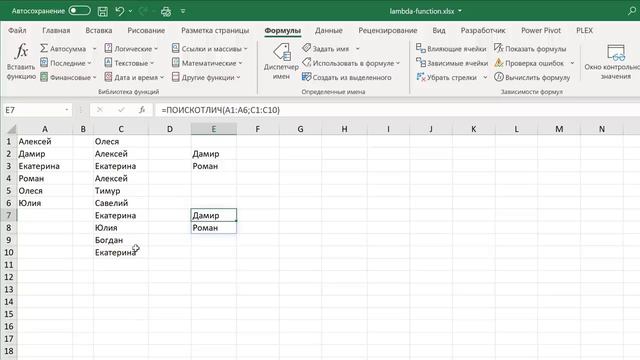This screenshot has height=360, width=640.
Task: Click the Select All corner triangle
Action: tap(11, 129)
